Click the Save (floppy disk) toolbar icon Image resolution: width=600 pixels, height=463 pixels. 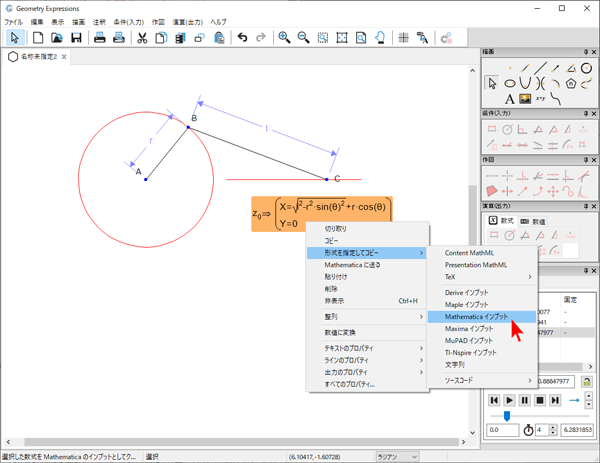(76, 38)
